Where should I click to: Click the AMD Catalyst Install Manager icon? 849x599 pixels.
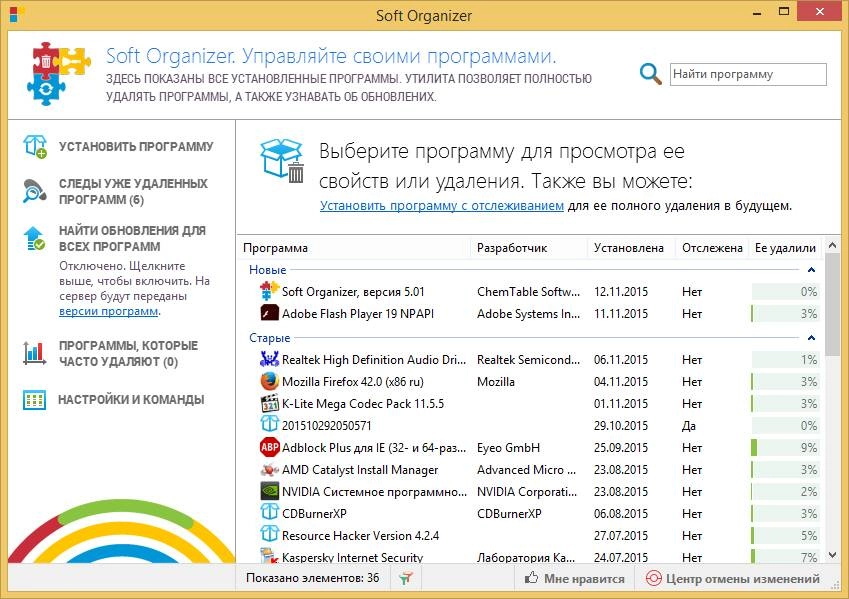click(270, 470)
